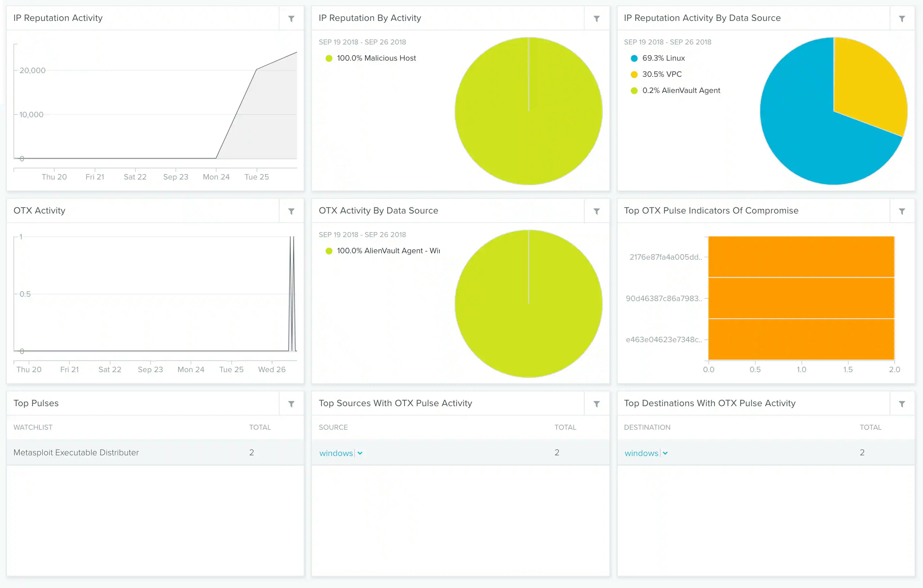
Task: Click filter icon on OTX Activity By Data Source
Action: pos(596,211)
